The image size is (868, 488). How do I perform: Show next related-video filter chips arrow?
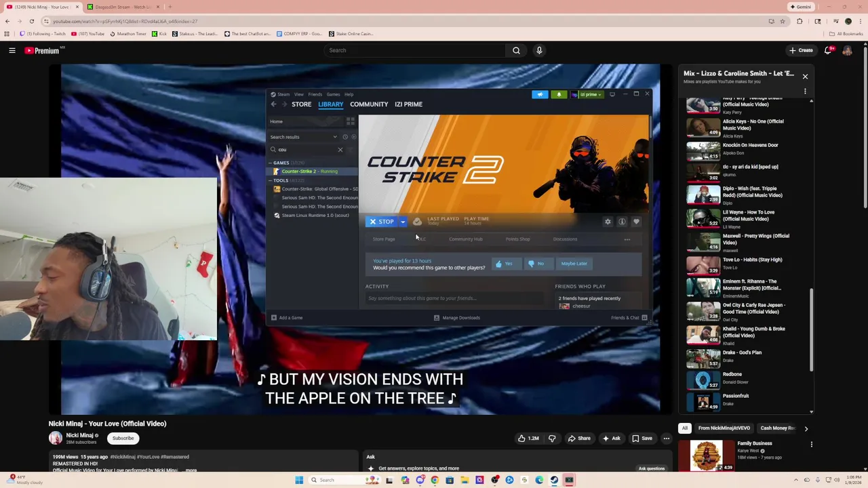coord(806,428)
